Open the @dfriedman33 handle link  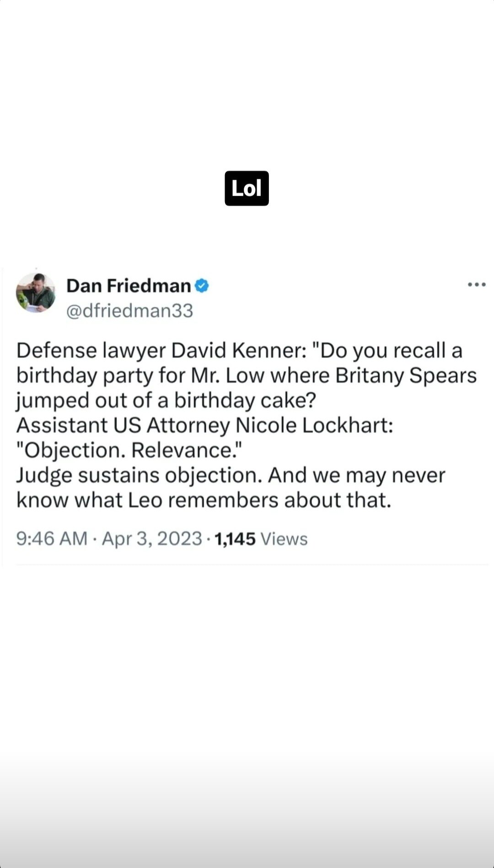click(x=130, y=311)
